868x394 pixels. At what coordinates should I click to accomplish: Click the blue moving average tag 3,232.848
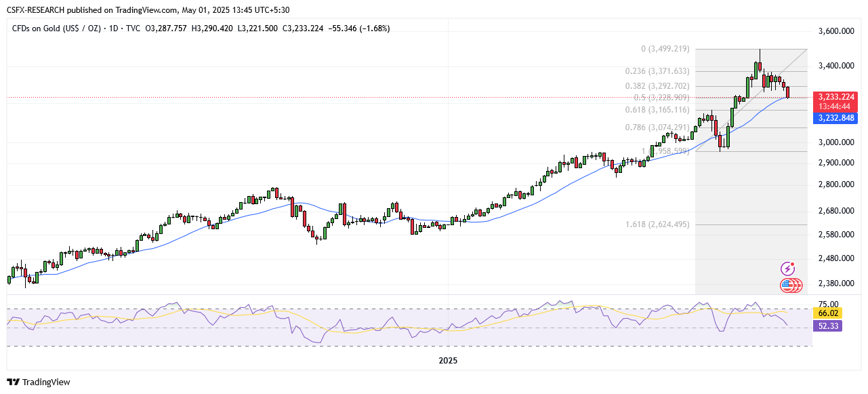point(837,118)
